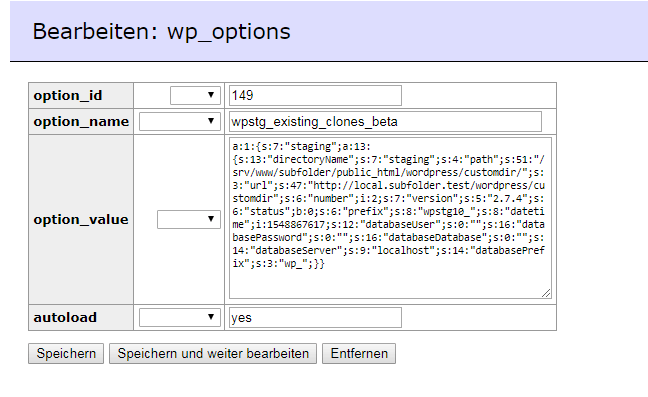Open the option_value function dropdown
This screenshot has height=397, width=648.
189,219
